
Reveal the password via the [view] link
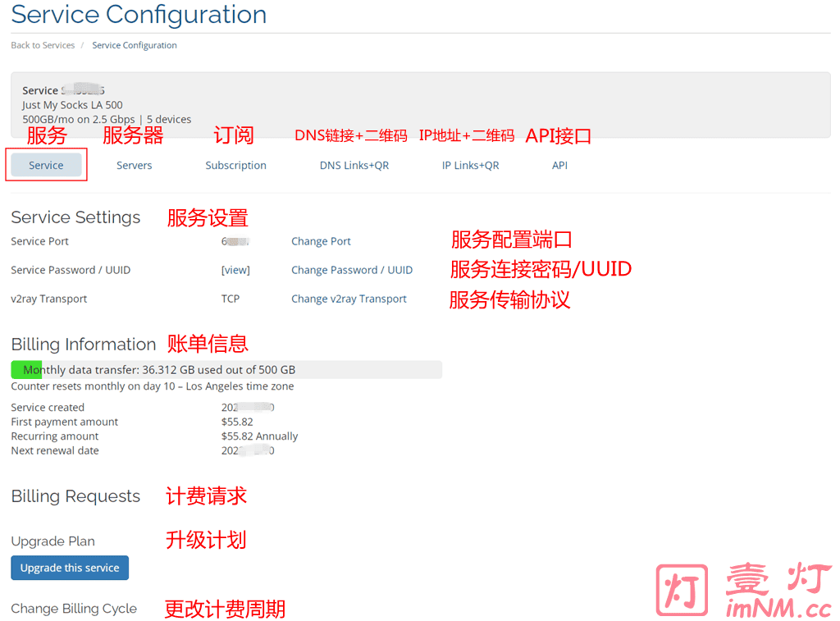tap(235, 270)
